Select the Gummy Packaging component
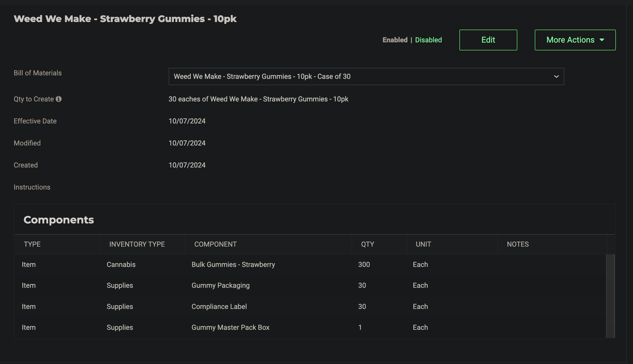This screenshot has height=364, width=633. click(x=220, y=285)
